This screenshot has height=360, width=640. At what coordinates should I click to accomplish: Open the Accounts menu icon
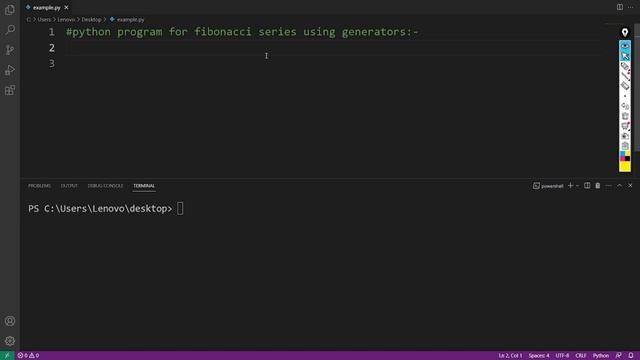10,321
